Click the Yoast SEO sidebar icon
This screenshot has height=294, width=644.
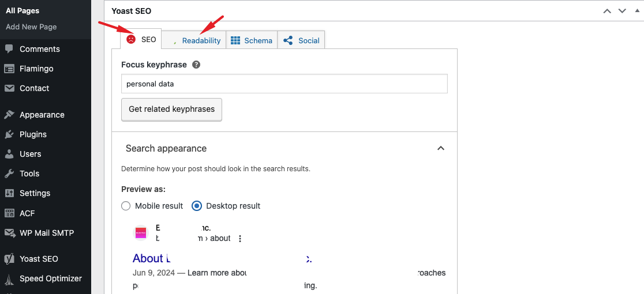(x=9, y=259)
